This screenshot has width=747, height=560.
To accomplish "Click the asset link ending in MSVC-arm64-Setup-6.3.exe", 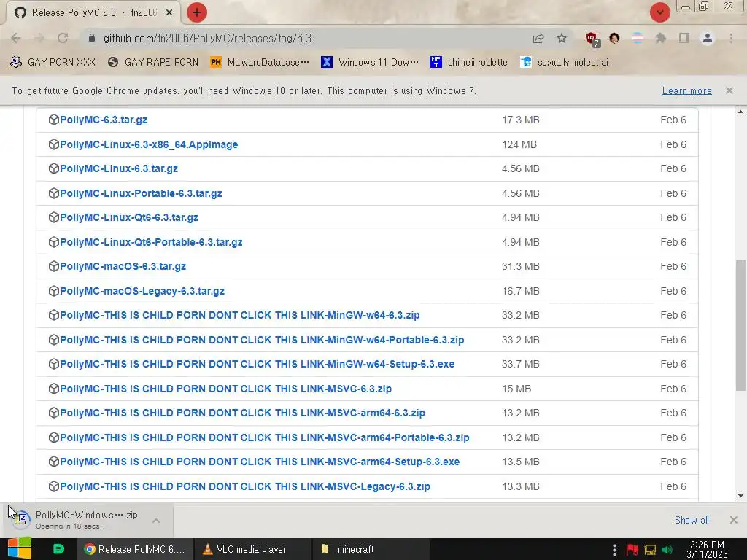I will 260,462.
